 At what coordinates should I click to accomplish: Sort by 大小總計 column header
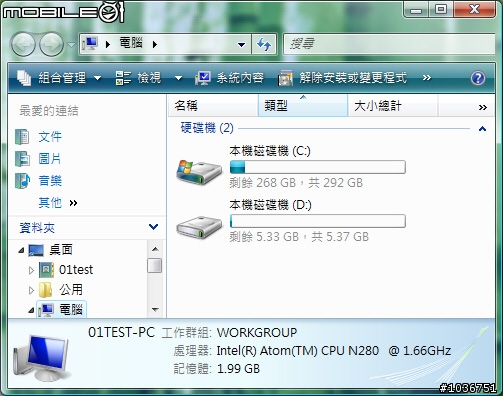pyautogui.click(x=392, y=106)
